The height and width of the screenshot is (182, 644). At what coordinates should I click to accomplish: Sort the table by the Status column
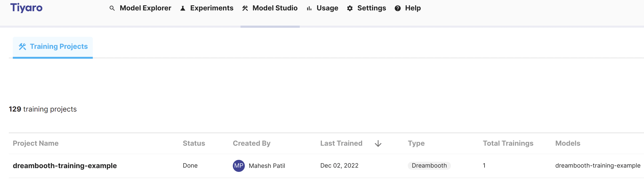click(x=194, y=143)
